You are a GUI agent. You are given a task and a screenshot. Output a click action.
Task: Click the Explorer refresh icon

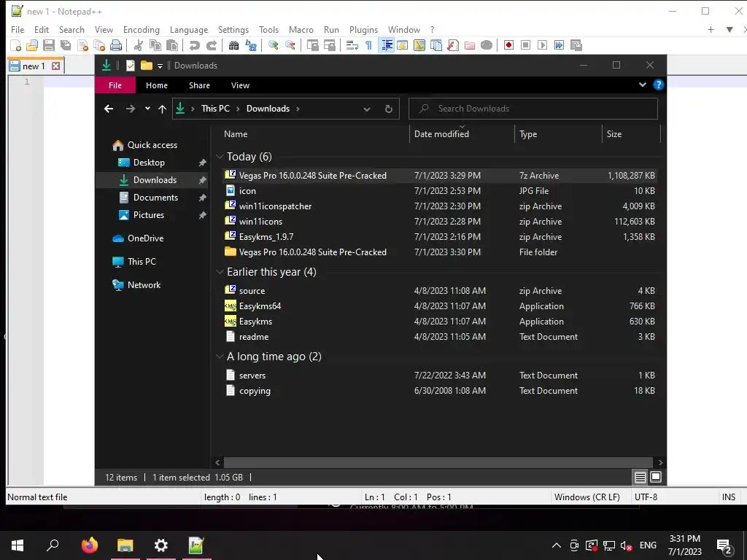pyautogui.click(x=389, y=109)
